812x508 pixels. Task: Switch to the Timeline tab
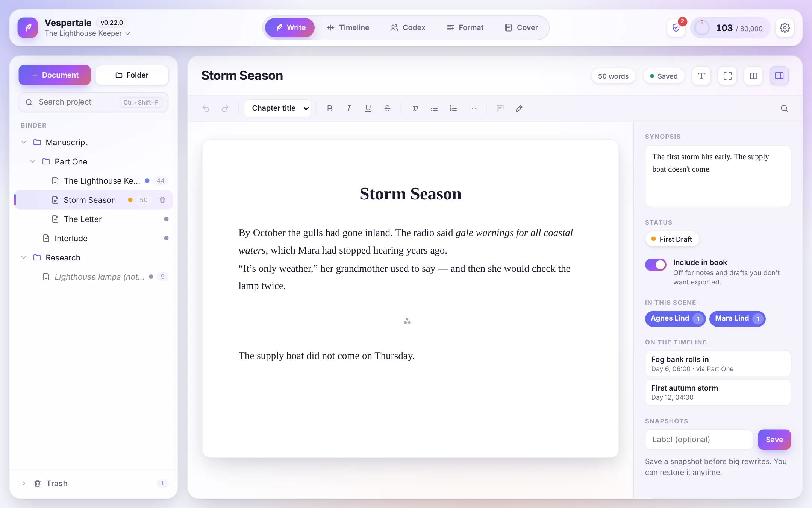(348, 28)
